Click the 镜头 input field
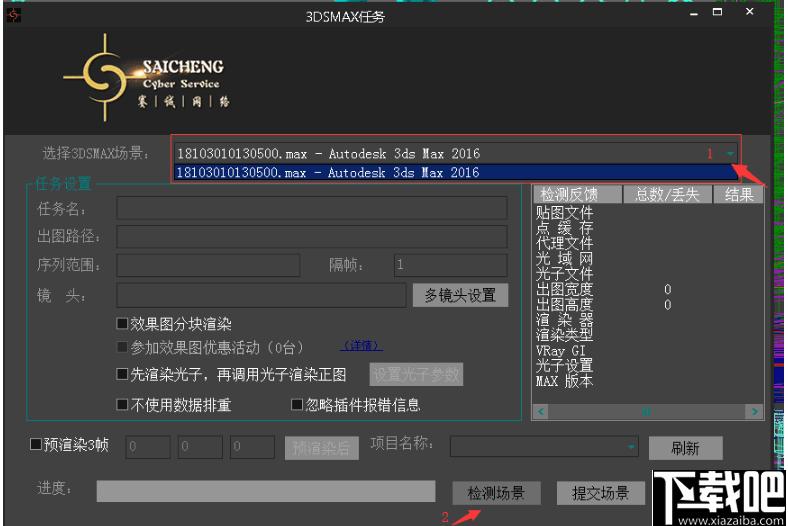Image resolution: width=788 pixels, height=526 pixels. 261,295
